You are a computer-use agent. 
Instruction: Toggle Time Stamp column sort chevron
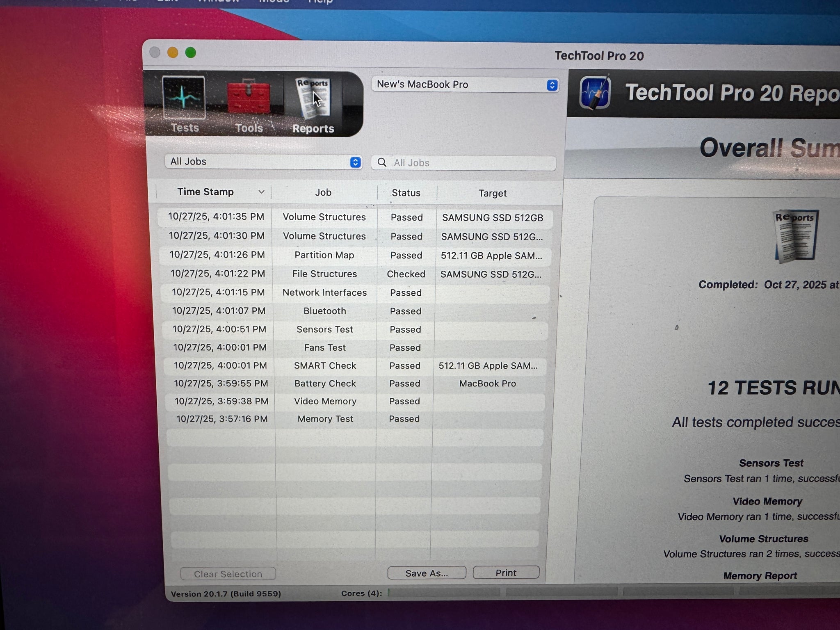tap(261, 192)
